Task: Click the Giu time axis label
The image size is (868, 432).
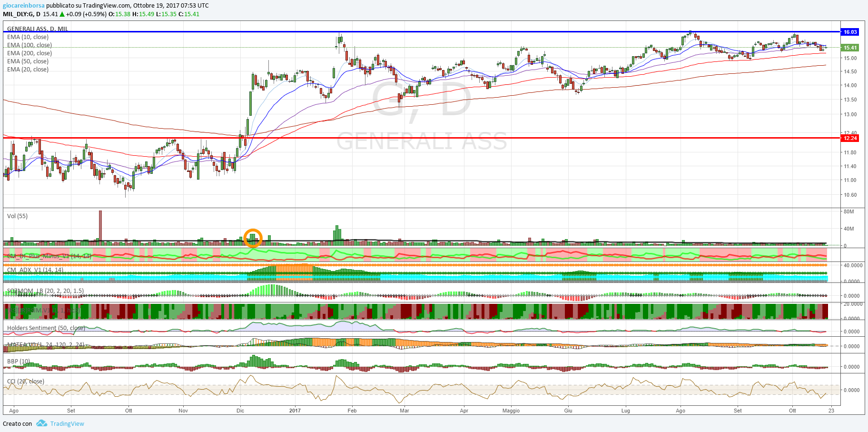Action: click(568, 411)
